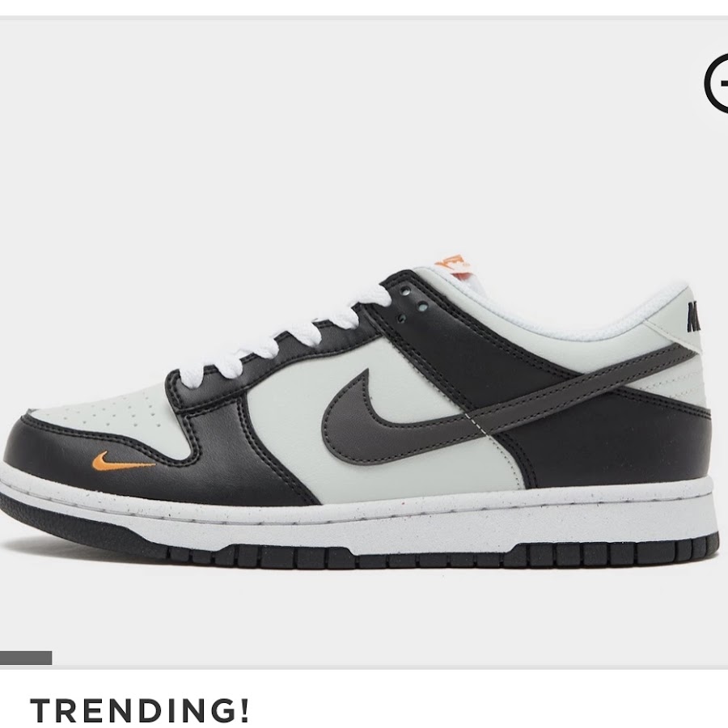
Task: Select the dark grey image carousel indicator bar
Action: (x=26, y=658)
